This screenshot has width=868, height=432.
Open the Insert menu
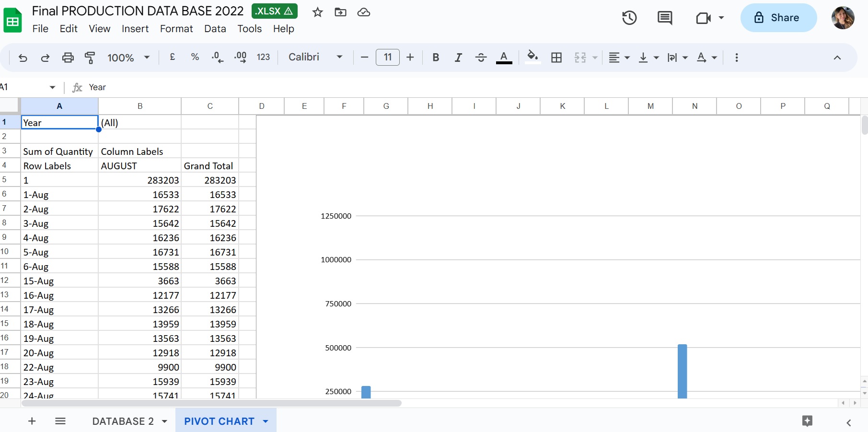[135, 29]
